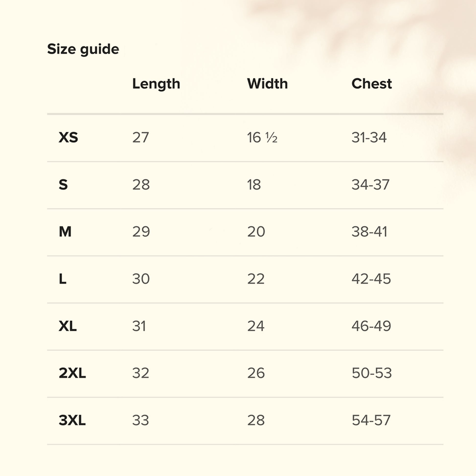
Task: Click the XL size row label
Action: click(x=68, y=326)
